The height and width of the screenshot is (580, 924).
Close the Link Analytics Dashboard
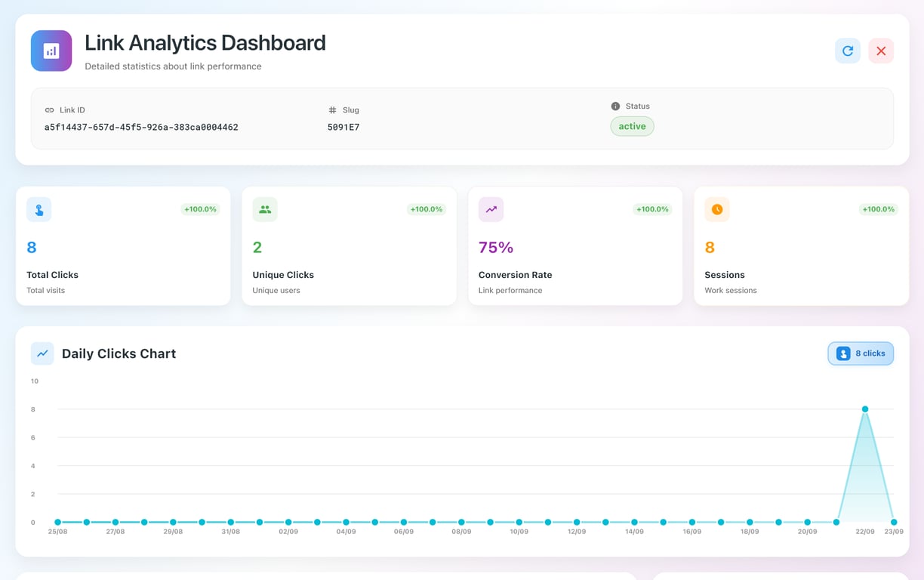coord(880,51)
